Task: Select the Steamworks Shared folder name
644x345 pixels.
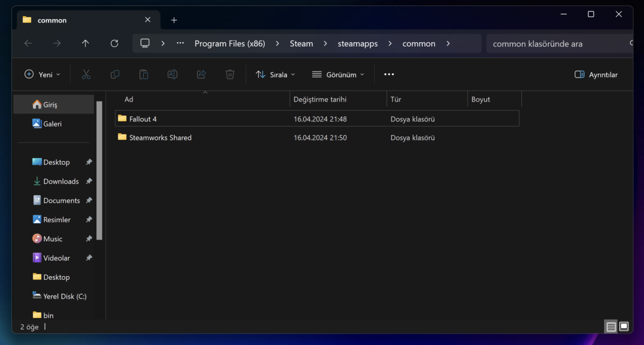Action: [x=160, y=138]
